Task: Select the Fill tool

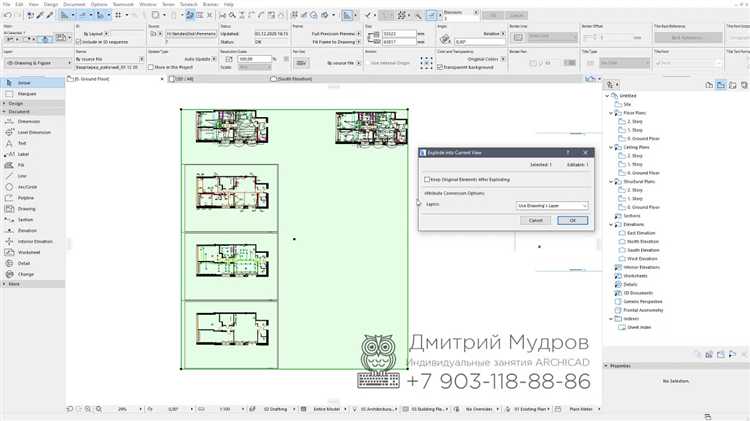Action: (x=32, y=165)
